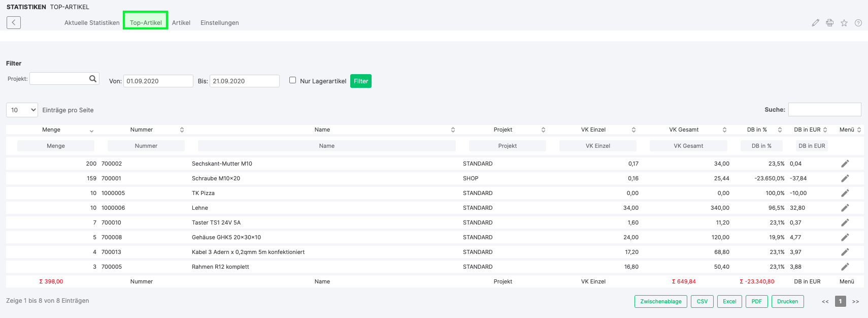Click the back arrow button
868x318 pixels.
point(14,22)
